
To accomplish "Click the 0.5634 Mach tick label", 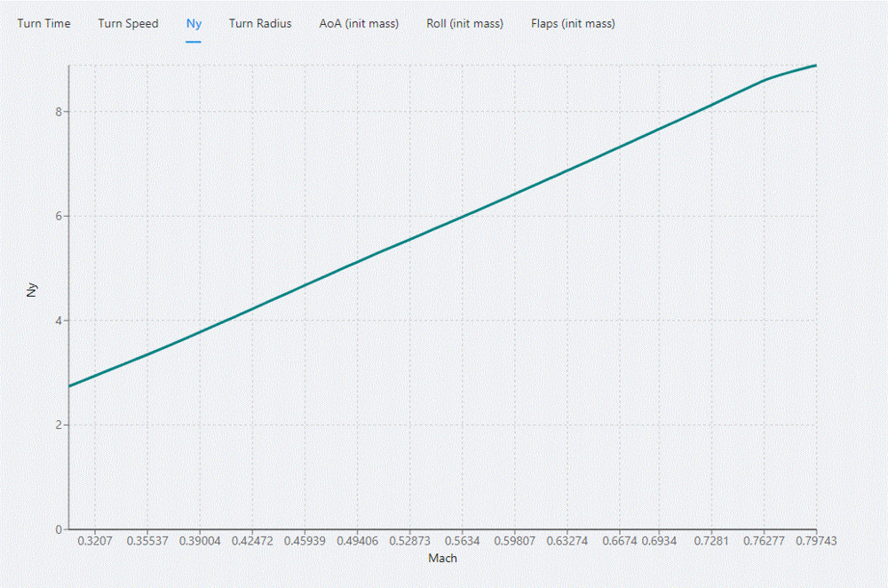I will [x=462, y=540].
